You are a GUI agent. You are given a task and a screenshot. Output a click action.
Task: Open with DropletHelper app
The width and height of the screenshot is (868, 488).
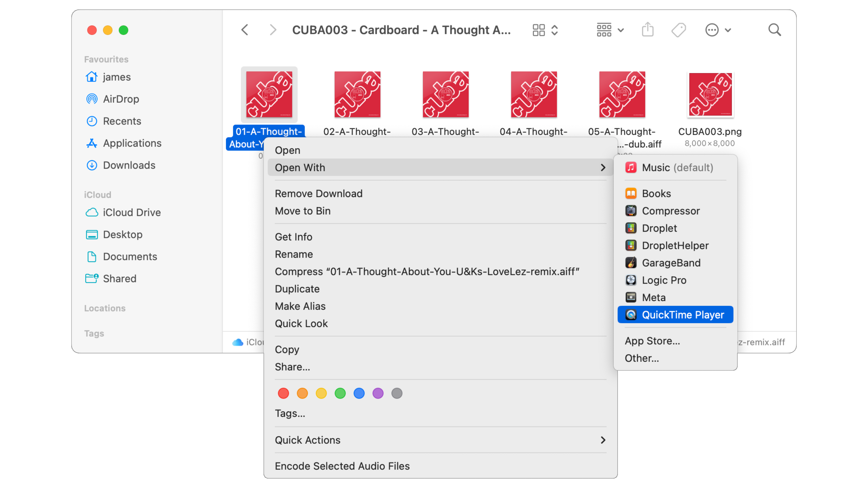click(675, 246)
